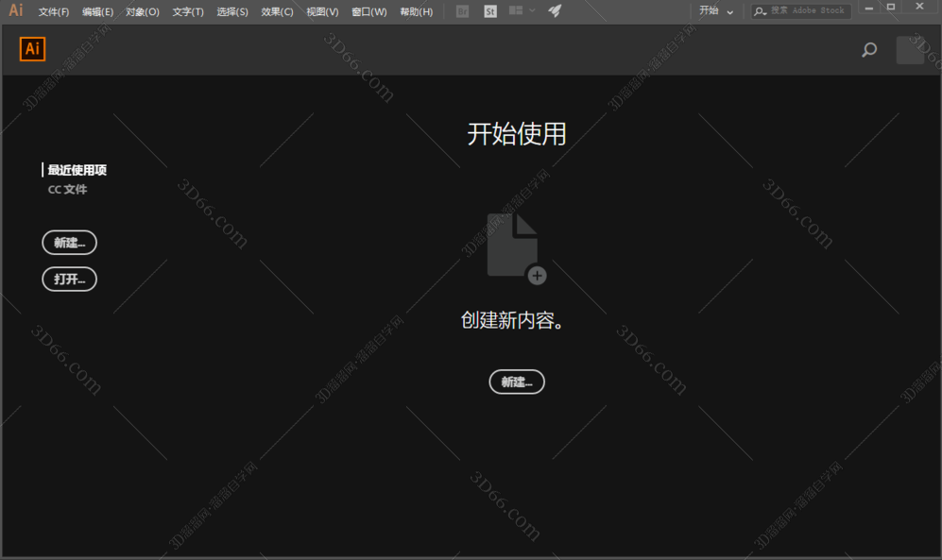The image size is (942, 560).
Task: Click the magnifier search icon
Action: 868,50
